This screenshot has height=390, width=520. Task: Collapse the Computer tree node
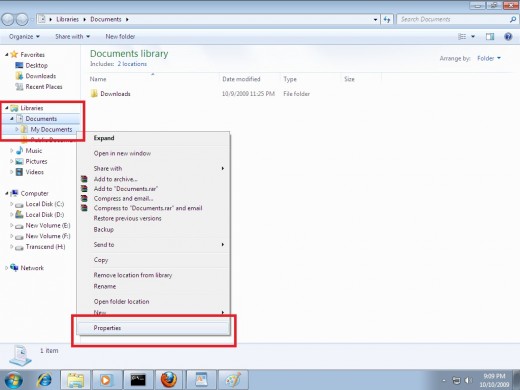pos(6,193)
